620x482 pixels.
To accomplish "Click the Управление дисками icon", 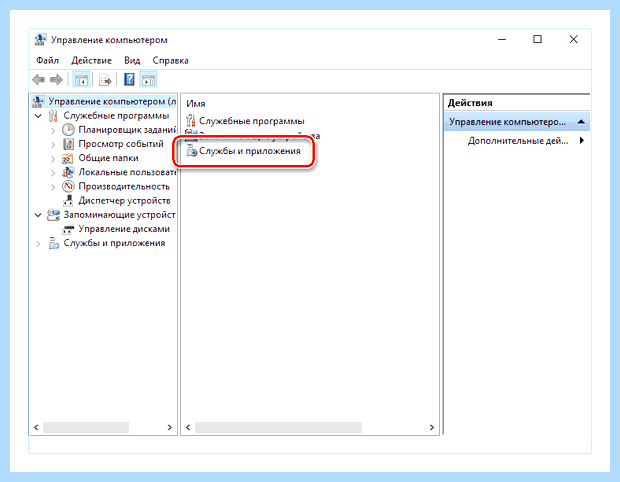I will click(x=68, y=229).
